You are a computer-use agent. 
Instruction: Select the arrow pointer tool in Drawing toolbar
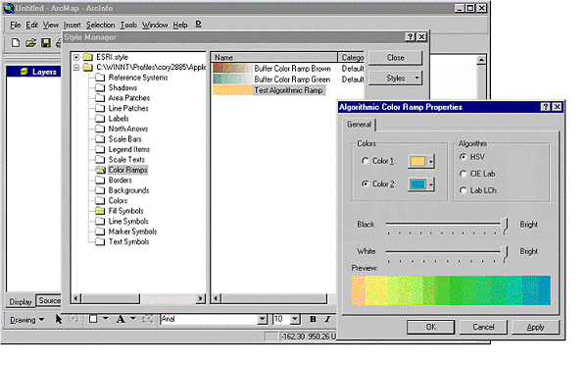pyautogui.click(x=59, y=319)
